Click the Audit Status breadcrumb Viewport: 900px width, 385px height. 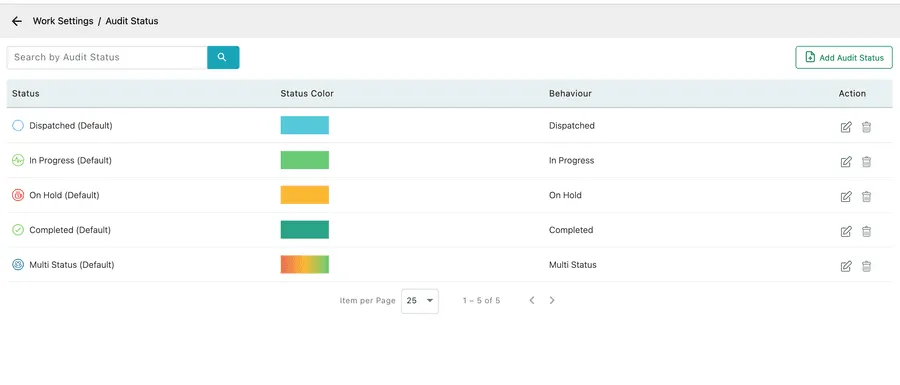tap(132, 21)
